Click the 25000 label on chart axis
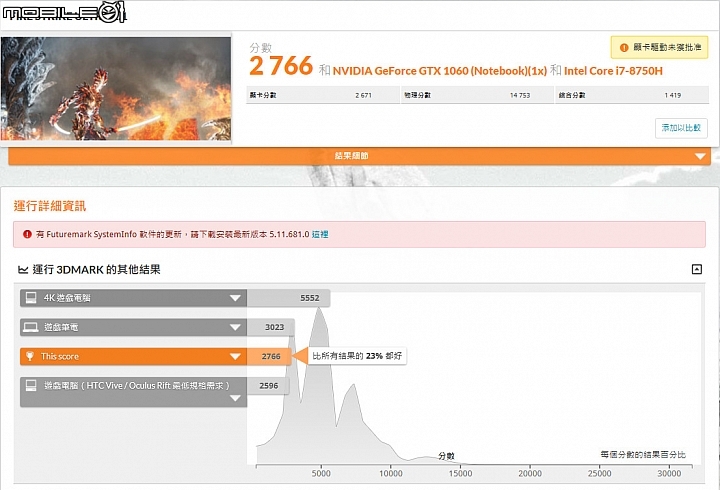 point(599,473)
